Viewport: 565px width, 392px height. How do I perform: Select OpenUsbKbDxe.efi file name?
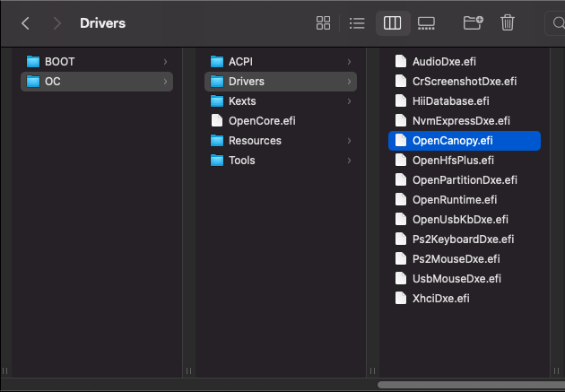click(x=460, y=220)
